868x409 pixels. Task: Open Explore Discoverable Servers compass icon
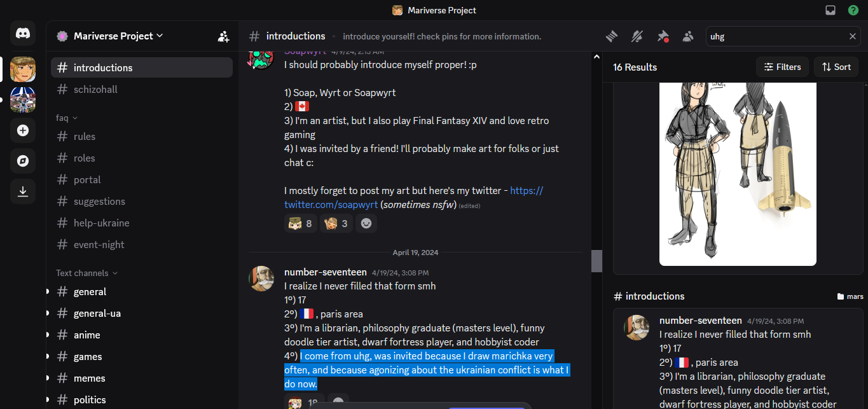(x=23, y=161)
